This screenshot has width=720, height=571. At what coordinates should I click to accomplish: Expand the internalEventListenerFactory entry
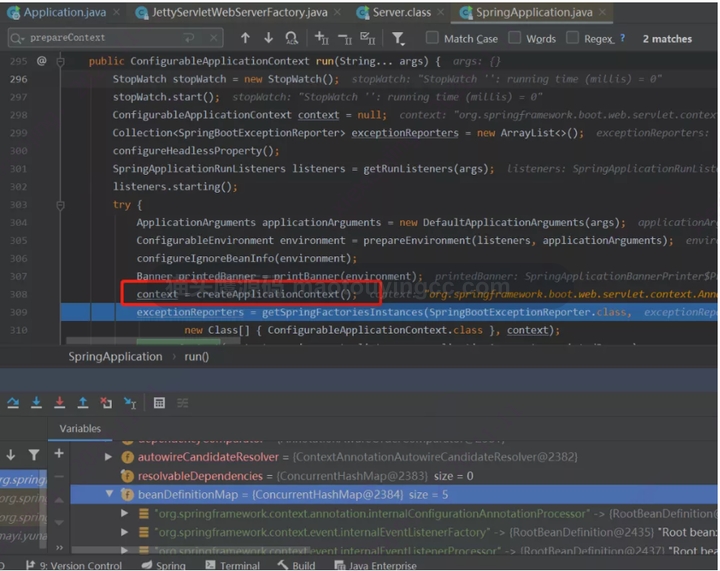pos(124,532)
